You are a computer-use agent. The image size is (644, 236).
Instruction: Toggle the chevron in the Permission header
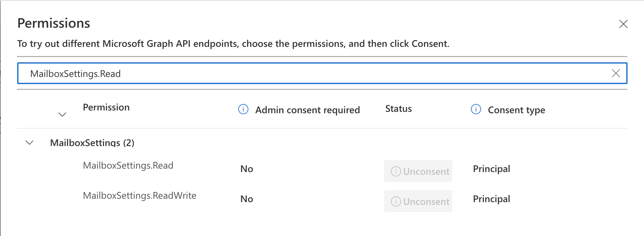62,115
